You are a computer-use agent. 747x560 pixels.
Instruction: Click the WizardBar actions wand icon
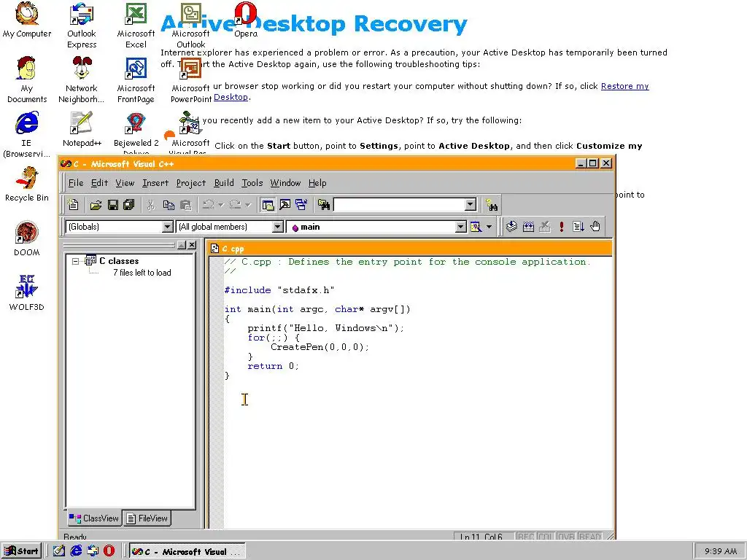click(x=476, y=227)
